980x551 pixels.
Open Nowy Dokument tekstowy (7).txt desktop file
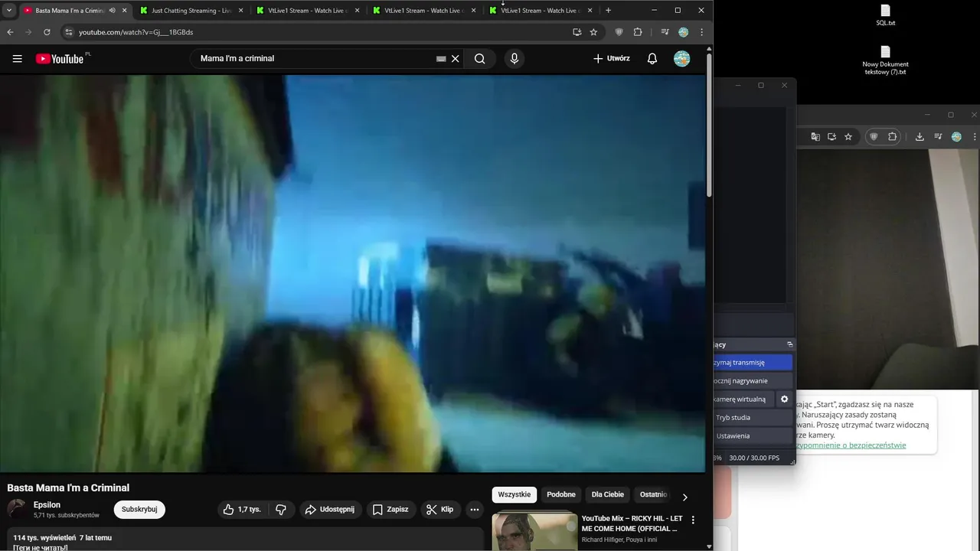(886, 61)
